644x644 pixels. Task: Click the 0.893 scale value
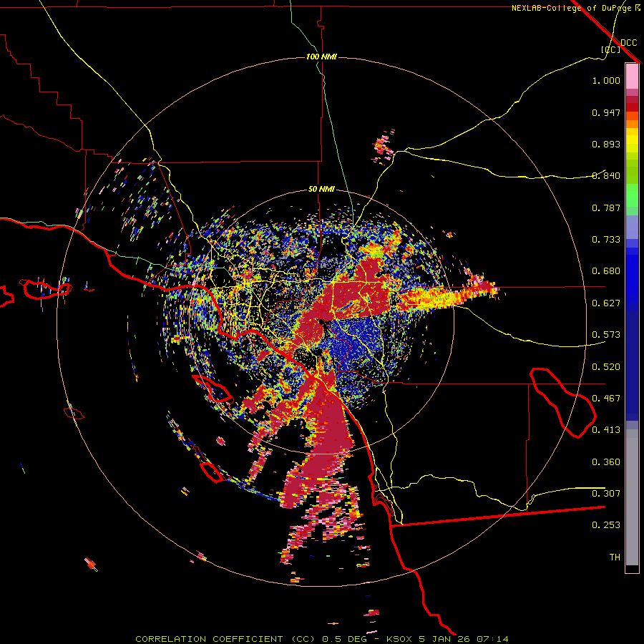click(x=606, y=144)
